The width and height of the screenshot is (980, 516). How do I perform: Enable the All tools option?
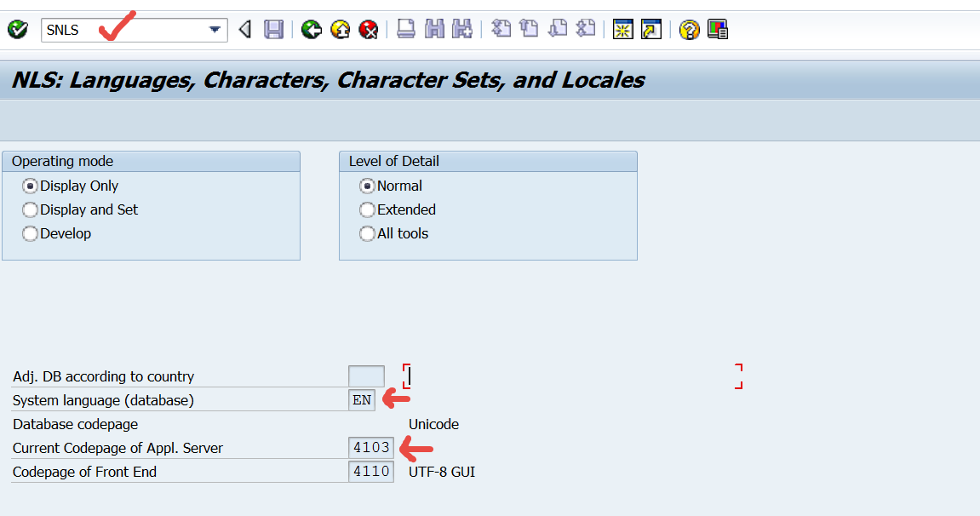click(367, 233)
